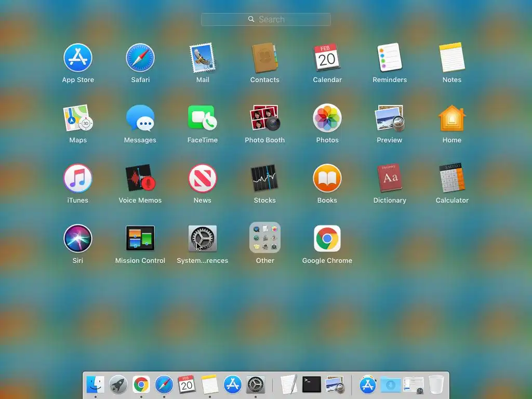Start the FaceTime app

coord(203,118)
